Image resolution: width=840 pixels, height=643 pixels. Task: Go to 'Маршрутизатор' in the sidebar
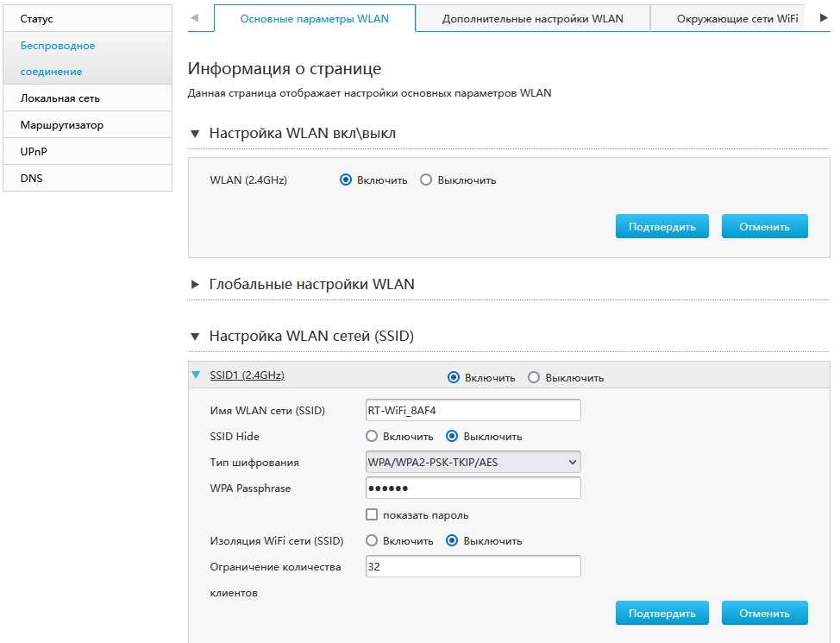[62, 125]
